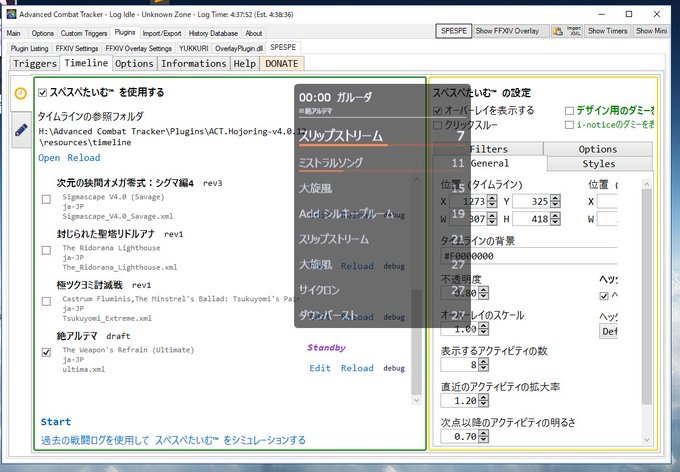
Task: Click the settings panel vertical scrollbar
Action: (x=647, y=297)
